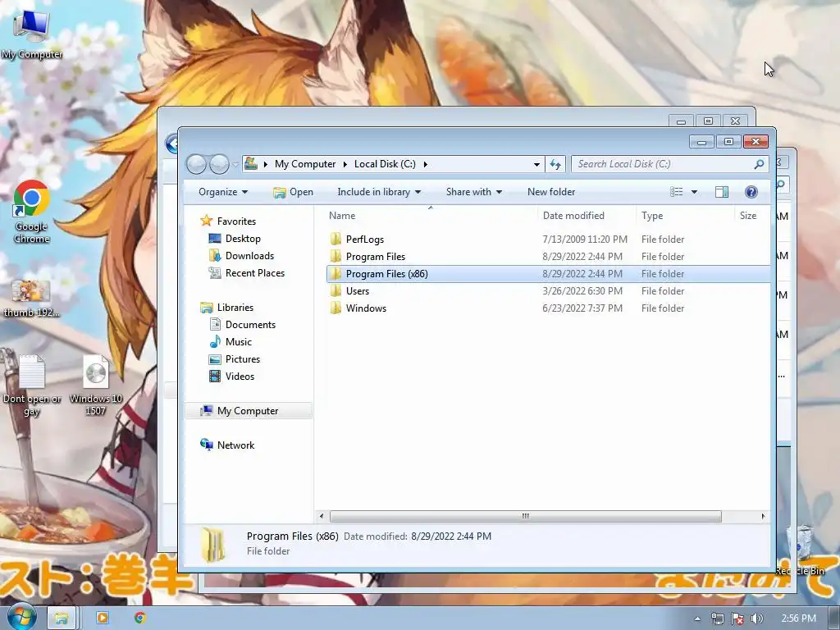Sort by the Size column header

(x=751, y=216)
